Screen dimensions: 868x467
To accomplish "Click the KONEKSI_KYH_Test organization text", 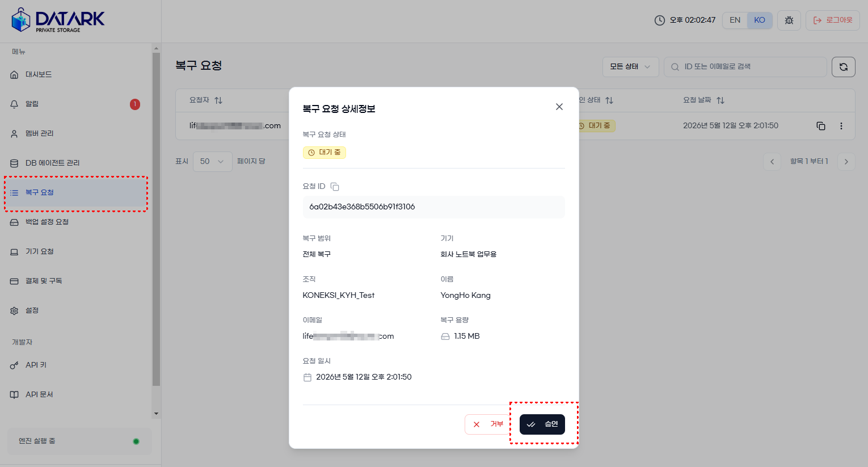I will click(339, 295).
